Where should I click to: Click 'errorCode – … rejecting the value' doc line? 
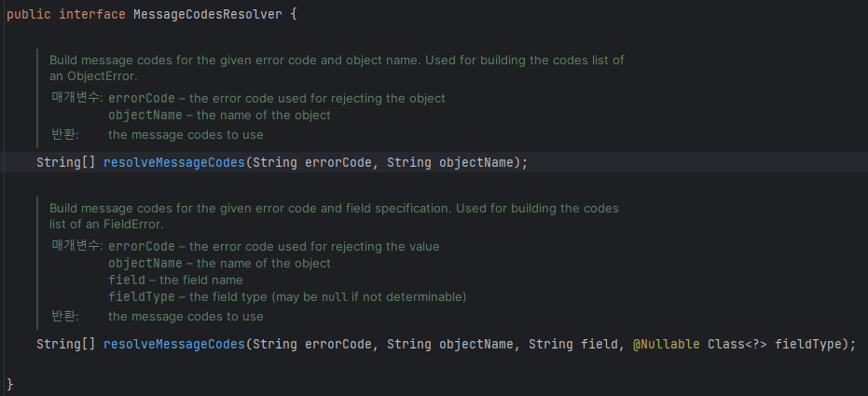(274, 246)
